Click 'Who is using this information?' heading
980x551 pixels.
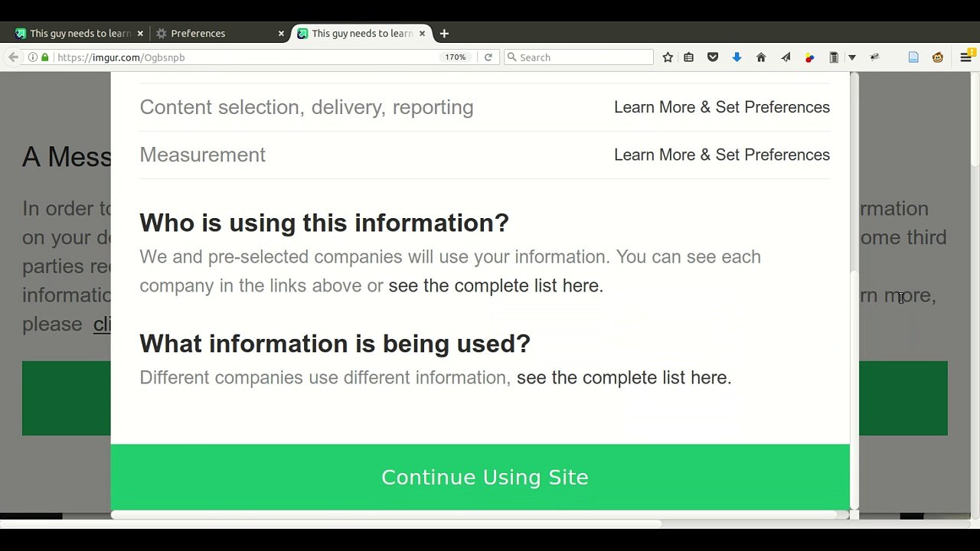324,223
